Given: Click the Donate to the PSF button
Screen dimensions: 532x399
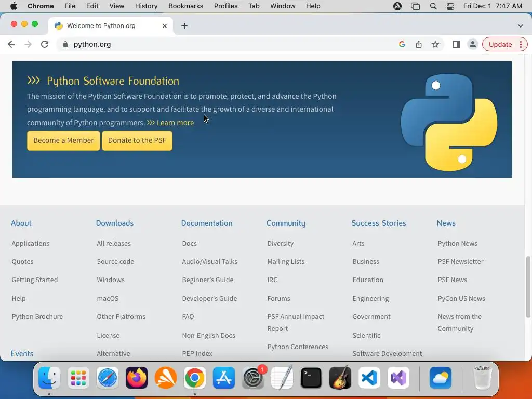Looking at the screenshot, I should pos(137,140).
